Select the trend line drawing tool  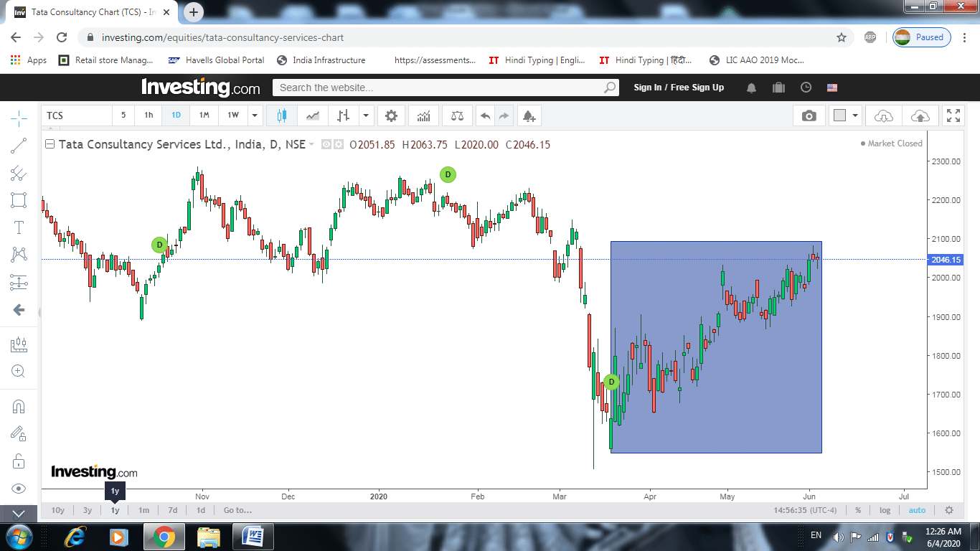pyautogui.click(x=19, y=146)
